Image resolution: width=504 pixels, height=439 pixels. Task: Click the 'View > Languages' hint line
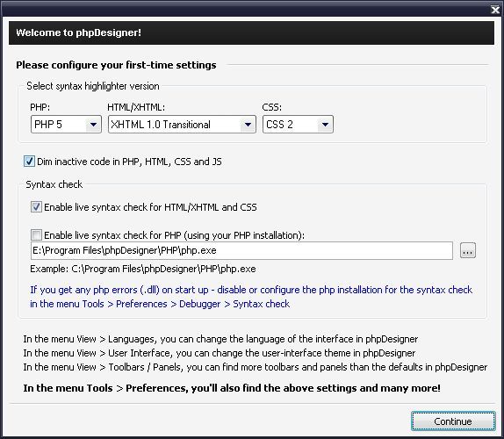point(220,339)
